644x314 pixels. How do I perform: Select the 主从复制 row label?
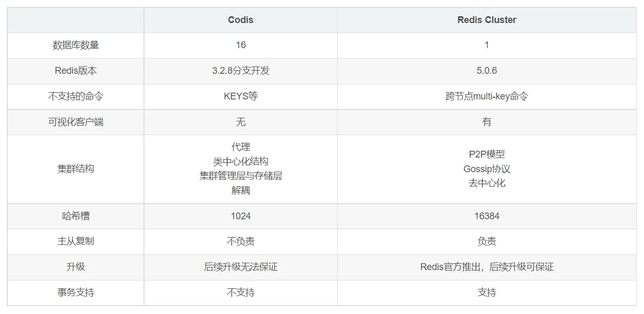point(76,241)
